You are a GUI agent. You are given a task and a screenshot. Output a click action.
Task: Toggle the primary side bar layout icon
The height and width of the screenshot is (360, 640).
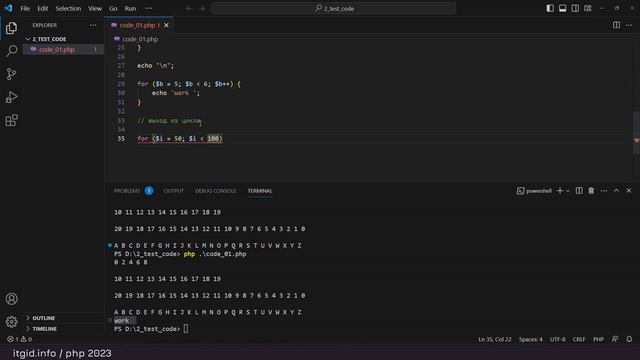(550, 8)
